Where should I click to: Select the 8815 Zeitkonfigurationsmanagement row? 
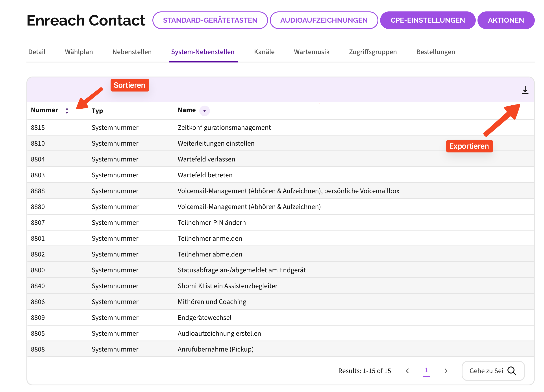point(224,127)
